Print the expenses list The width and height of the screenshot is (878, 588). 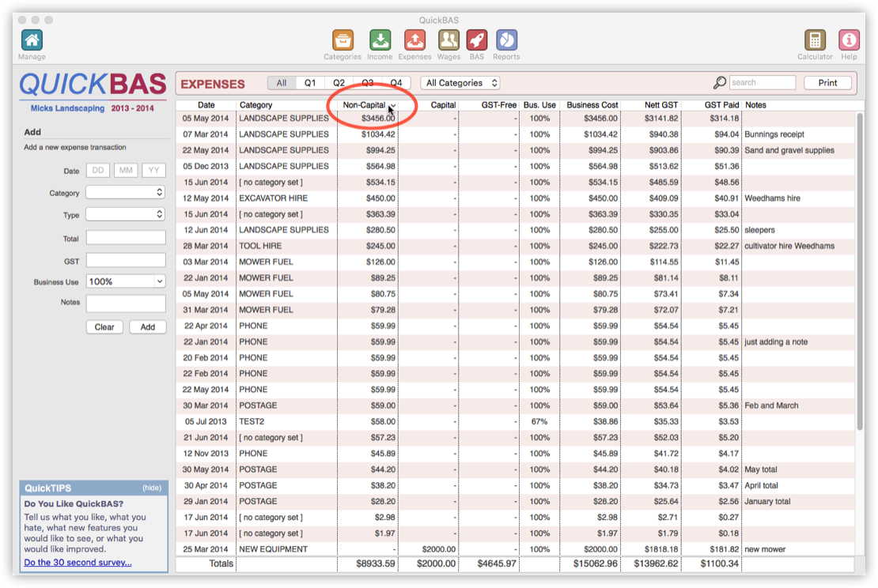click(x=827, y=82)
